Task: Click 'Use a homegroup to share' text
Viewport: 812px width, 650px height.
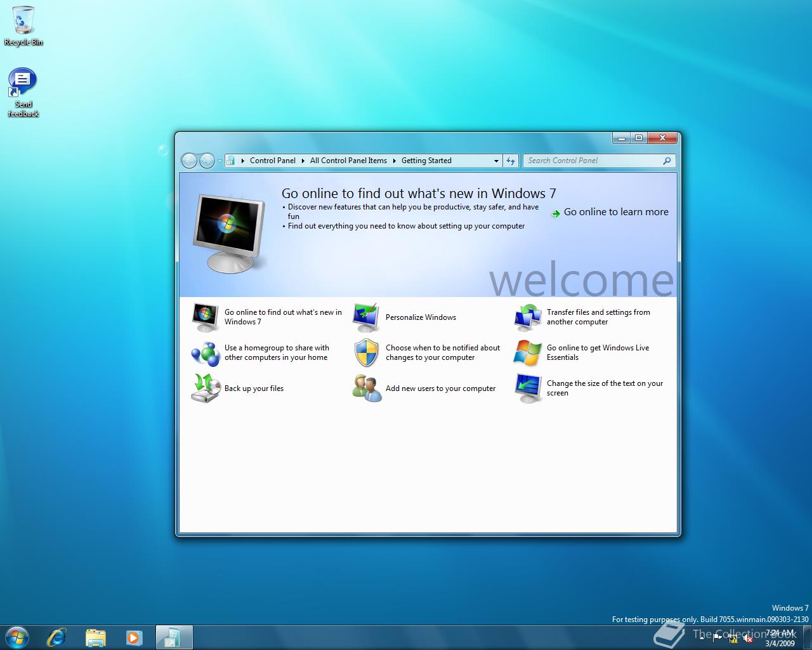Action: [277, 352]
